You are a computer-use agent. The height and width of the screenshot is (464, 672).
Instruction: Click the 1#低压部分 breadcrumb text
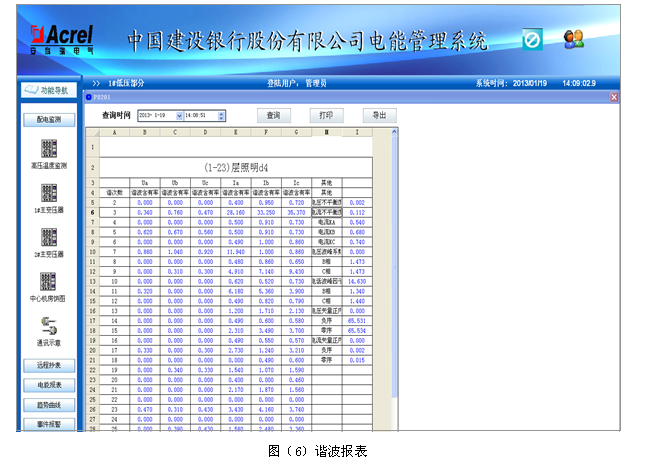point(126,83)
